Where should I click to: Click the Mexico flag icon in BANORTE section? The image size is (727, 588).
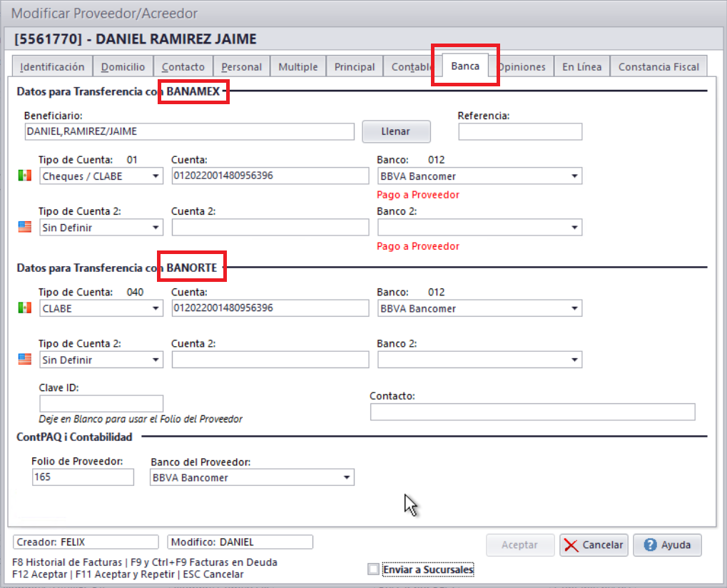click(25, 308)
